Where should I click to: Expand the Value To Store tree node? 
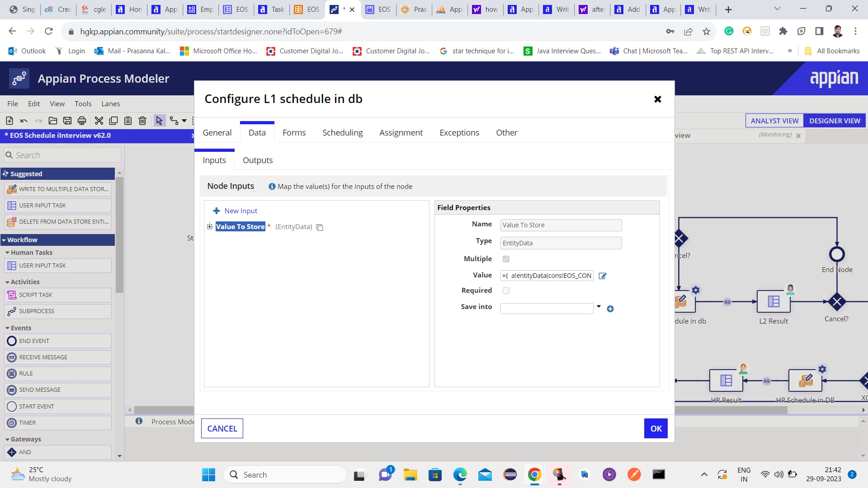(x=210, y=227)
